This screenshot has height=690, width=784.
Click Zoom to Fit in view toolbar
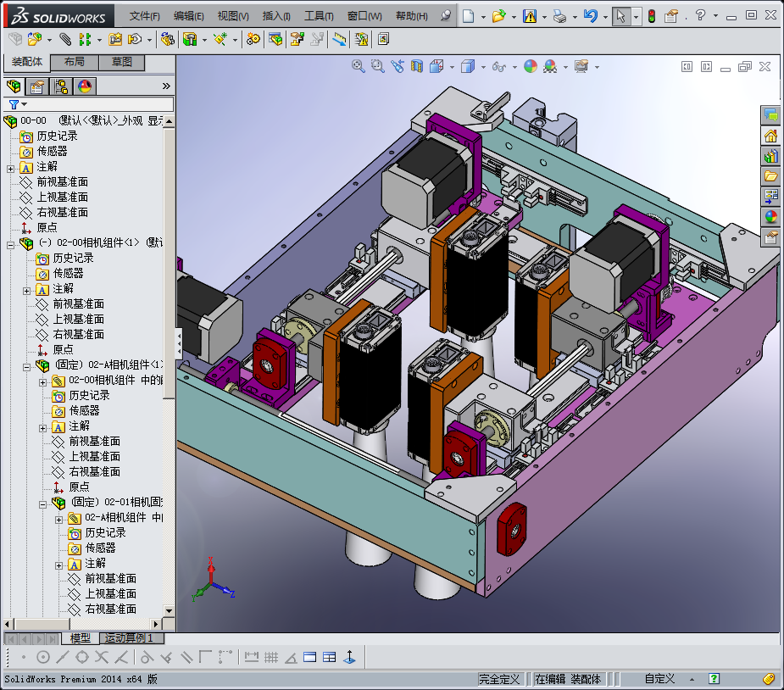point(358,66)
